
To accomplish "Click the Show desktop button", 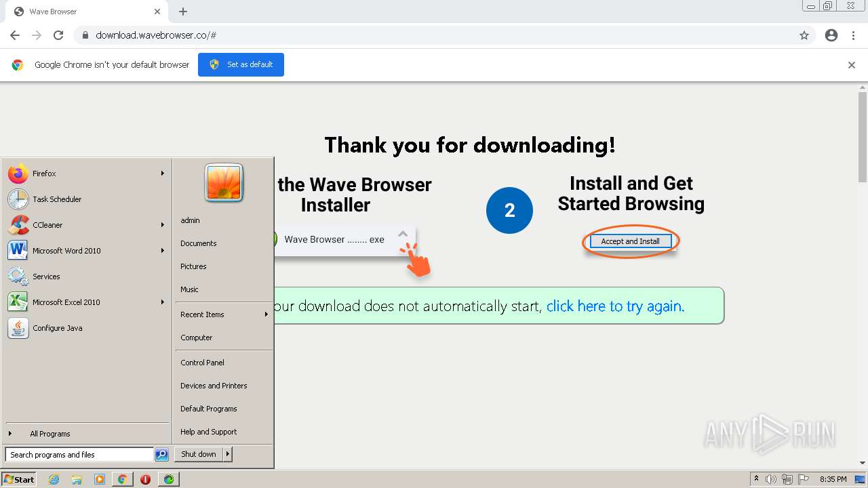I will pos(861,479).
